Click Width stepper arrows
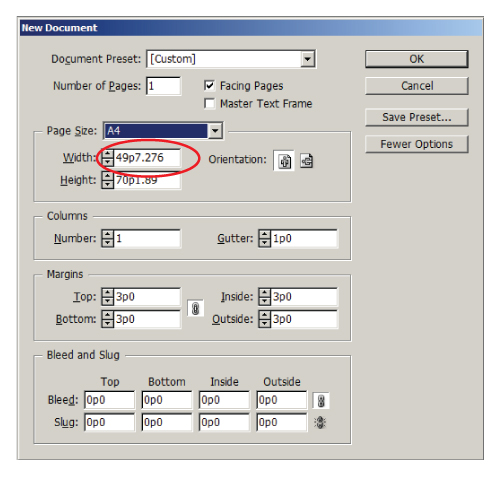The image size is (500, 482). click(x=107, y=158)
